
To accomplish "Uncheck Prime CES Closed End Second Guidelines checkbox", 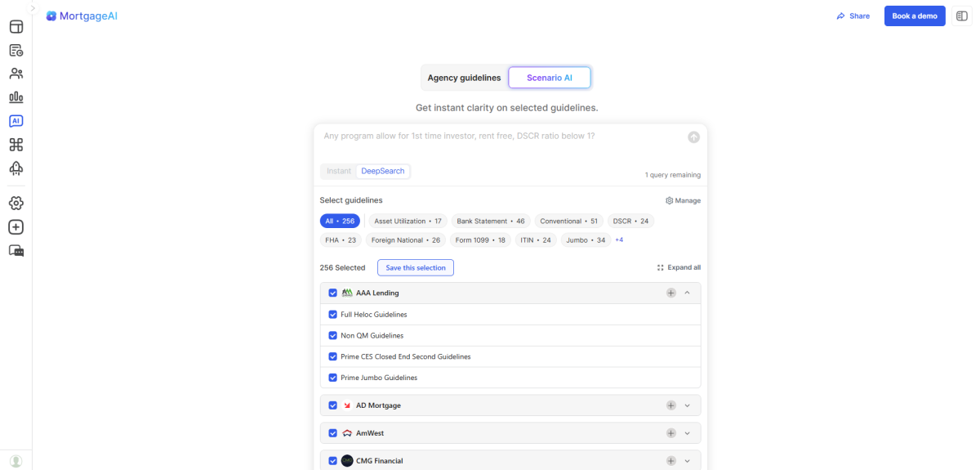I will point(332,357).
